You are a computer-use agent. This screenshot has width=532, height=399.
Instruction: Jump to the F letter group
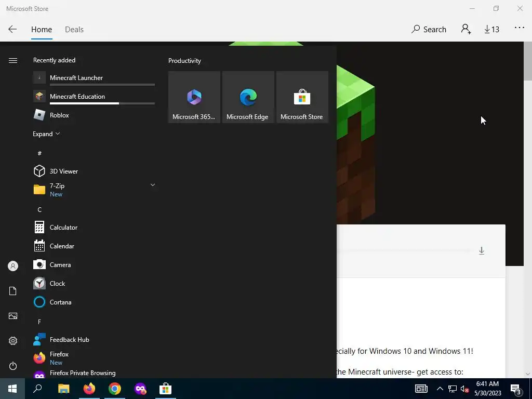(x=39, y=322)
